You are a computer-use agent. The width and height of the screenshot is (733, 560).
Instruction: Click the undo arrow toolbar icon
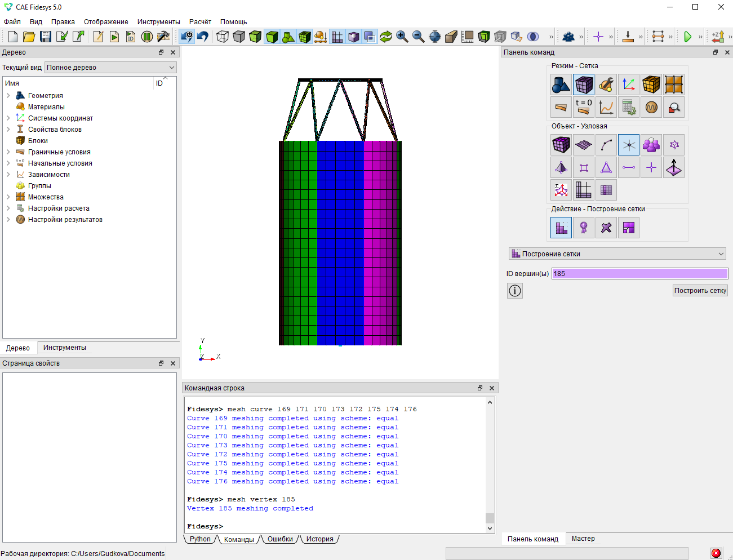[203, 37]
